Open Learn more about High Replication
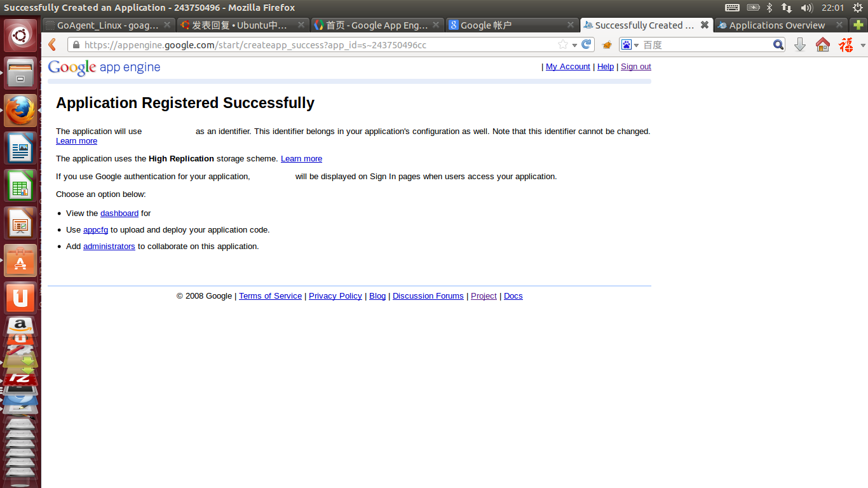This screenshot has width=868, height=488. point(301,159)
